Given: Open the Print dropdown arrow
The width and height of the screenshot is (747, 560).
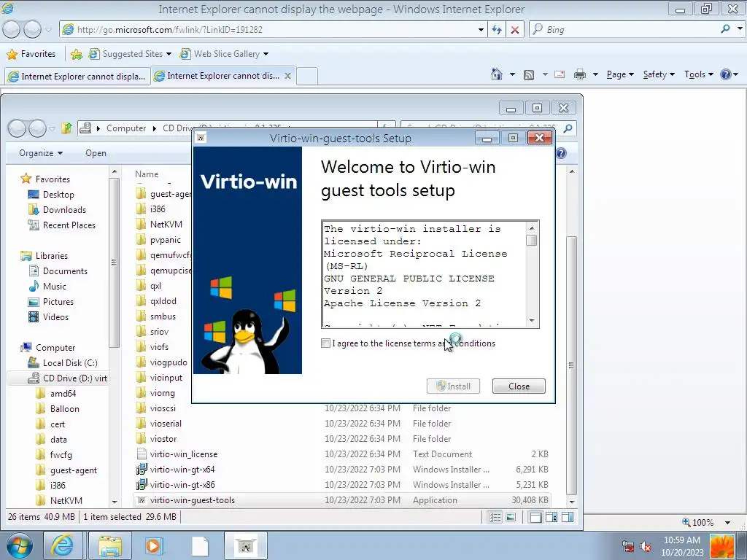Looking at the screenshot, I should tap(595, 74).
